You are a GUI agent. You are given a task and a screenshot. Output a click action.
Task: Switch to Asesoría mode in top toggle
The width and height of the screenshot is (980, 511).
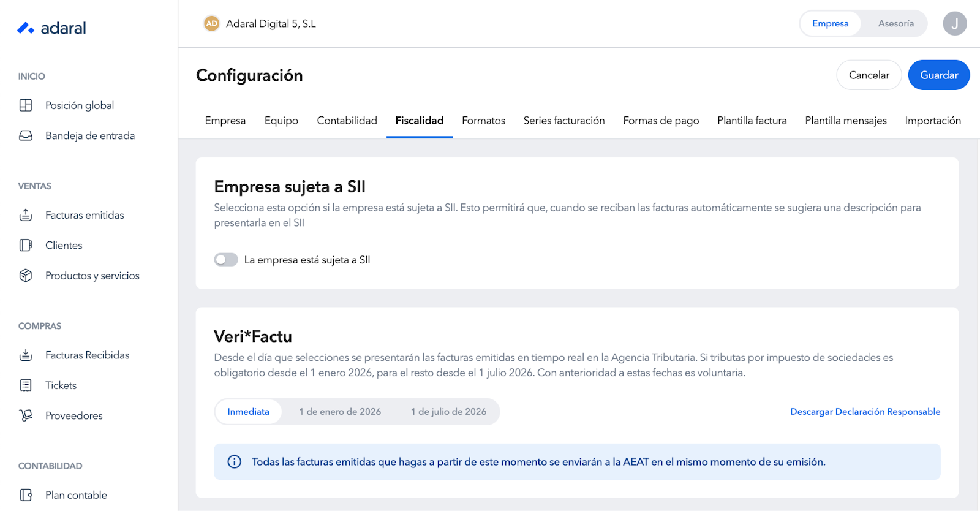click(895, 23)
